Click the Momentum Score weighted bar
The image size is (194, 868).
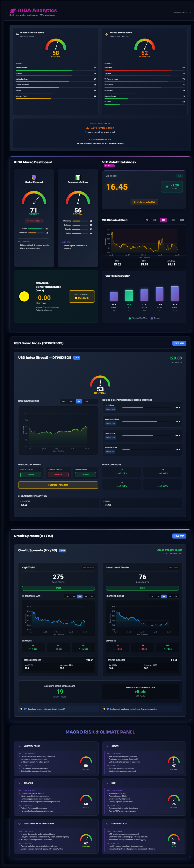(x=146, y=422)
